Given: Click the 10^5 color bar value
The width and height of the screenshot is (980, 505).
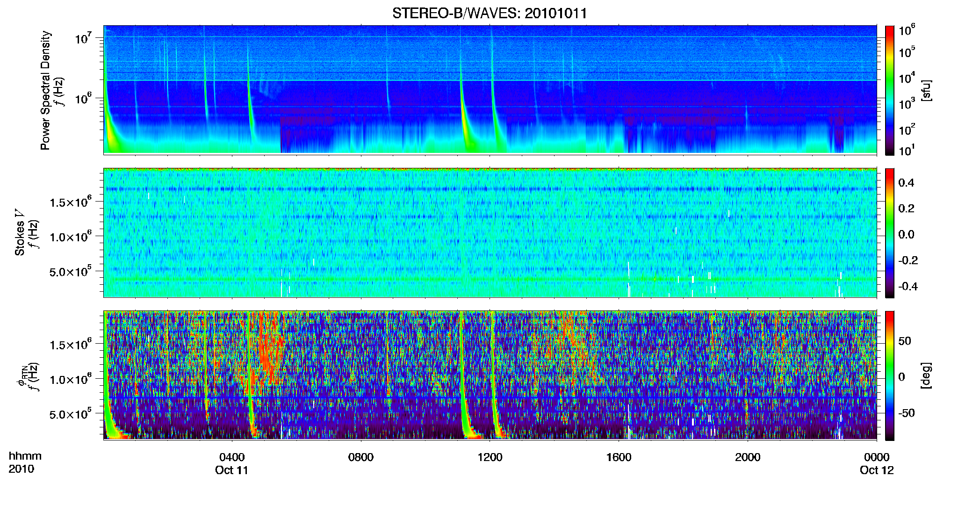Looking at the screenshot, I should click(907, 52).
